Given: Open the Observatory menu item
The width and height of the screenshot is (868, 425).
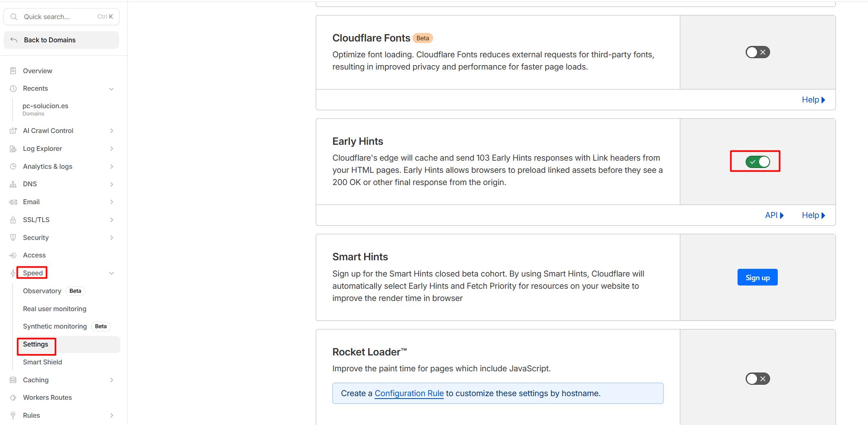Looking at the screenshot, I should click(x=42, y=291).
